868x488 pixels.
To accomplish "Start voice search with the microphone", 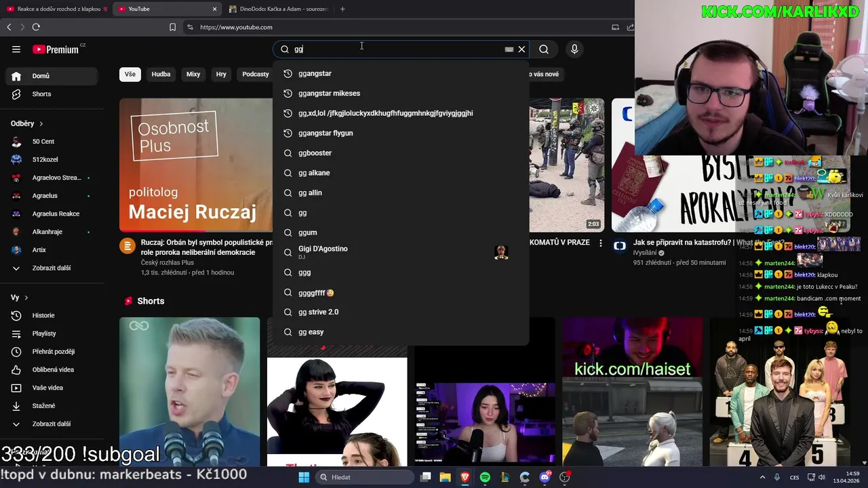I will [x=574, y=49].
